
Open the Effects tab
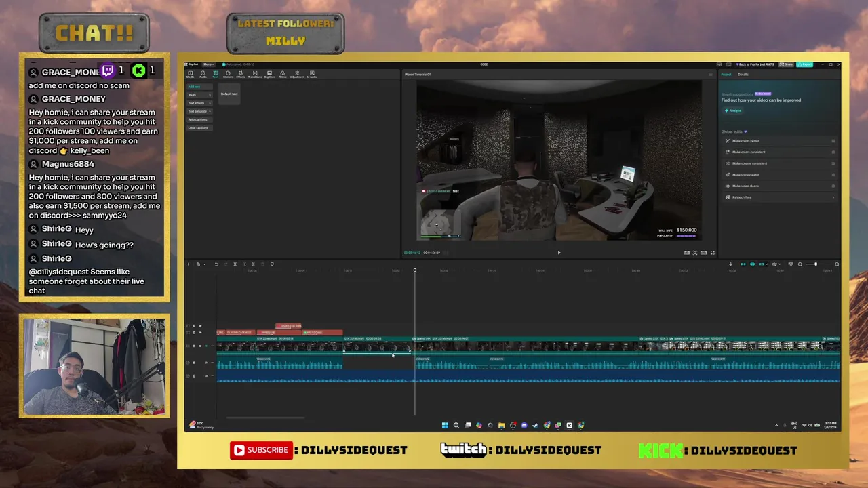click(241, 74)
